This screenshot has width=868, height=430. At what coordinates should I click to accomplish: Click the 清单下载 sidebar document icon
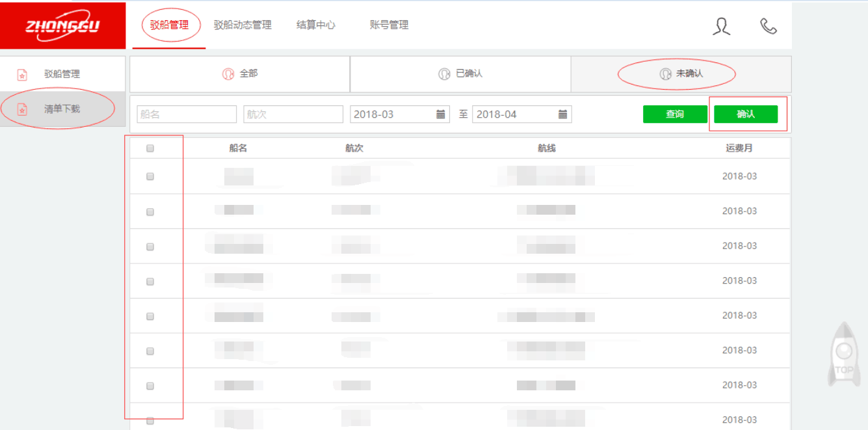[x=22, y=109]
